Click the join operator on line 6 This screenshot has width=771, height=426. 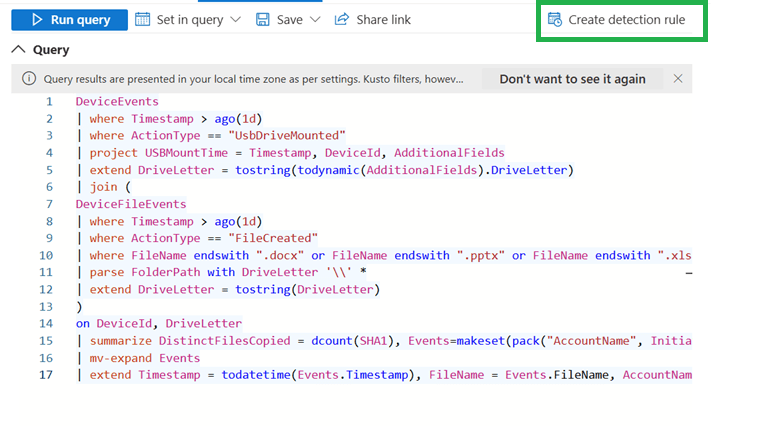coord(103,187)
